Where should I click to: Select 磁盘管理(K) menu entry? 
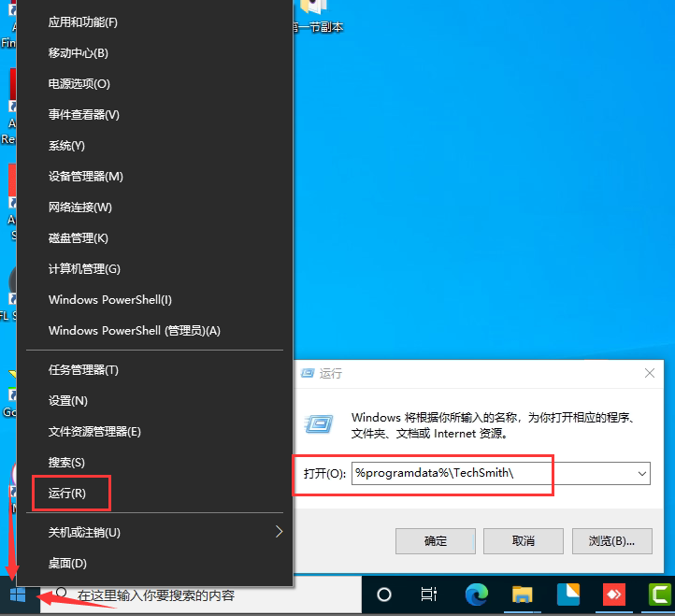[x=79, y=238]
